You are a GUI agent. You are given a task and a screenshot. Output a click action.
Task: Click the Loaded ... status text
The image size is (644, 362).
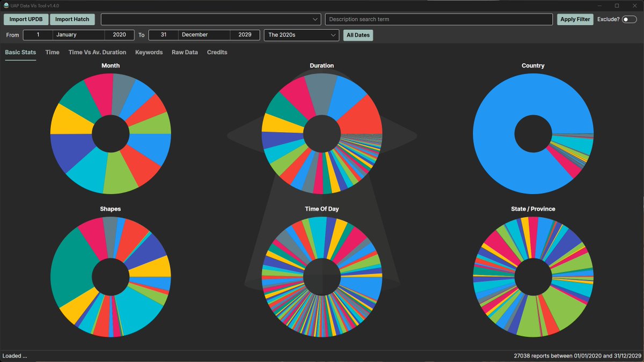pyautogui.click(x=14, y=356)
